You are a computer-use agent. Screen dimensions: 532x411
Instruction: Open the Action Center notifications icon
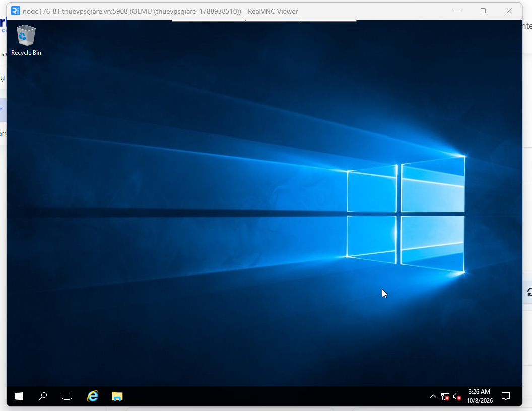(x=505, y=396)
